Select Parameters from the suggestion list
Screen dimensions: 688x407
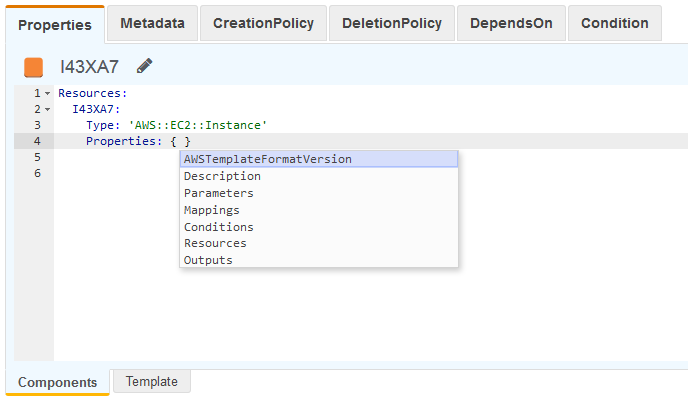(x=219, y=193)
